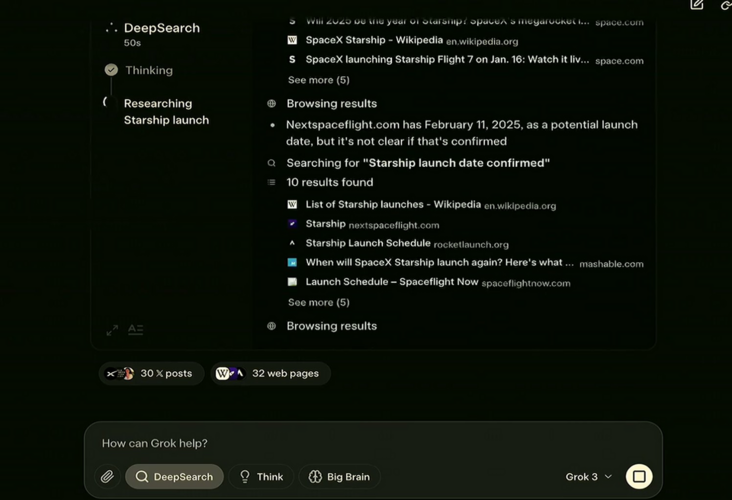Select the Researching Starship launch step
732x500 pixels.
point(166,112)
